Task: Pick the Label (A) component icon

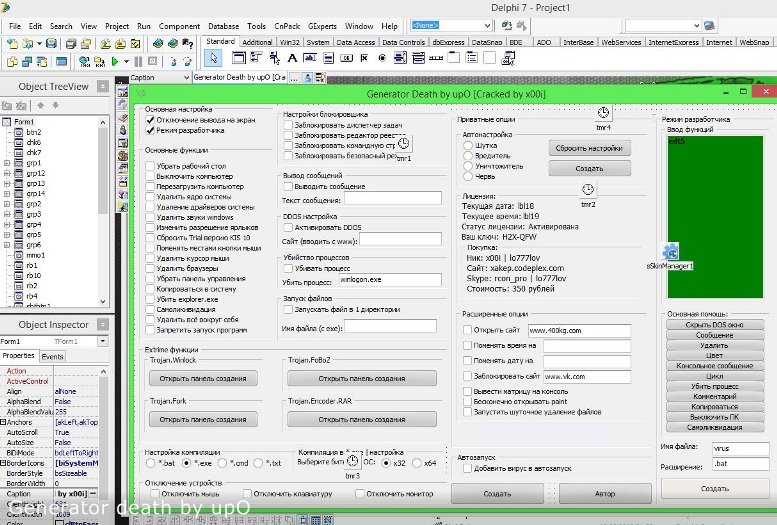Action: 292,58
